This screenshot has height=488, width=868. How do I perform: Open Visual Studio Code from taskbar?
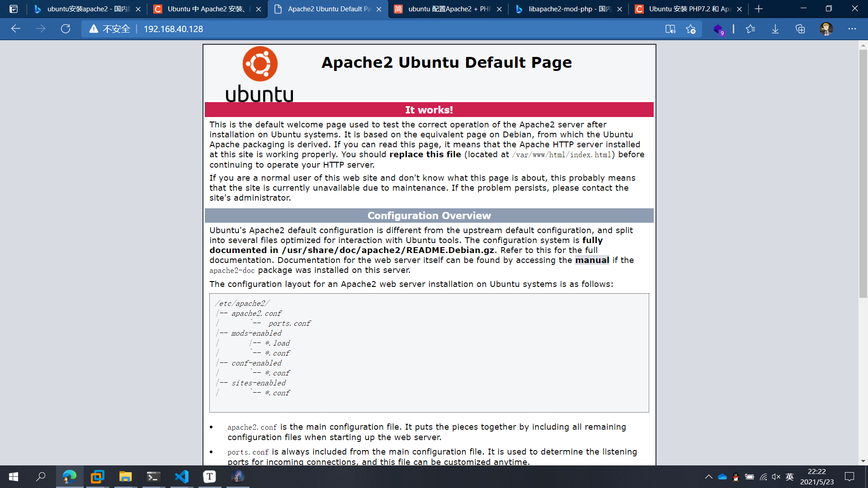click(x=181, y=477)
